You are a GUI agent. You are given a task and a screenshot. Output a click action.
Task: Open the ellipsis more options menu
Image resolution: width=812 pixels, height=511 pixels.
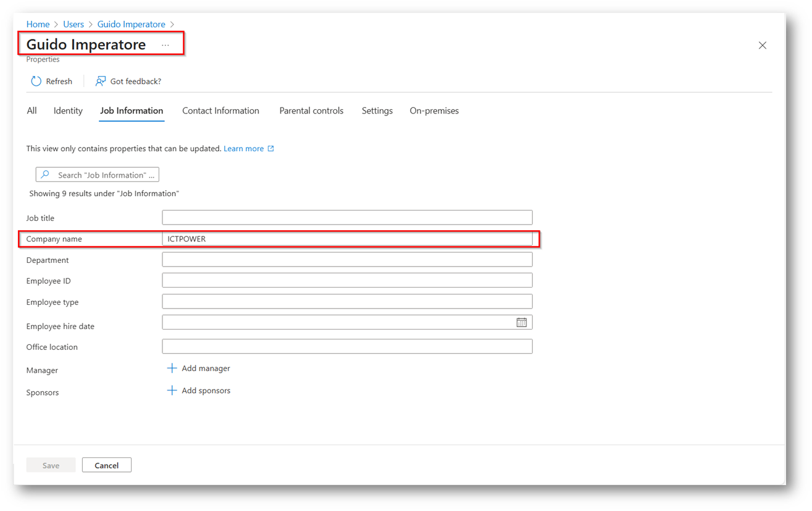pyautogui.click(x=165, y=45)
